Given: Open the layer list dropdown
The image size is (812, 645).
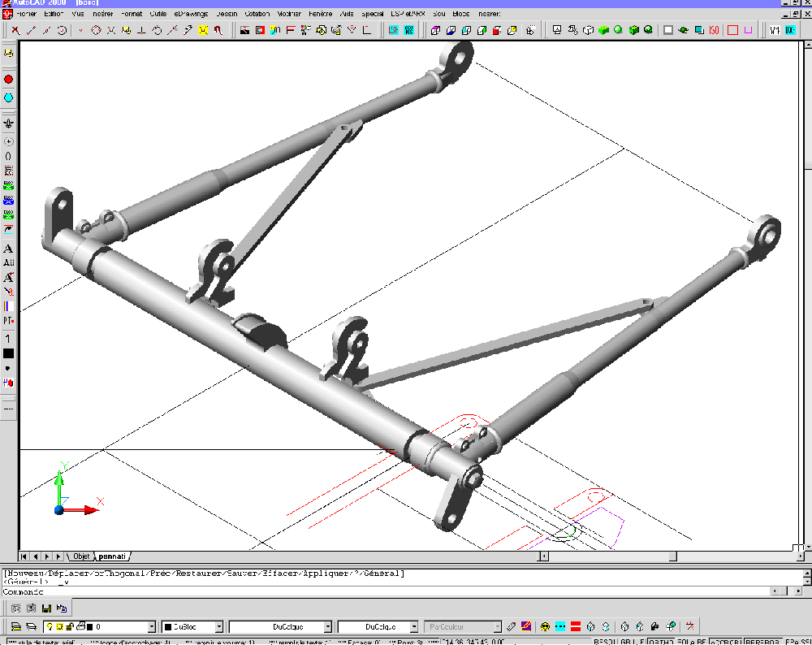Looking at the screenshot, I should coord(151,627).
